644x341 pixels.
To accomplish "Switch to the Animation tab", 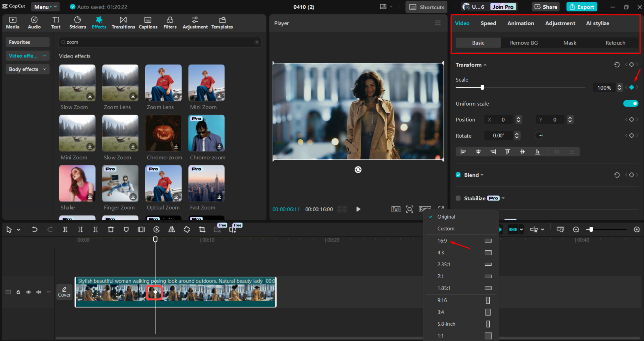I will point(520,23).
